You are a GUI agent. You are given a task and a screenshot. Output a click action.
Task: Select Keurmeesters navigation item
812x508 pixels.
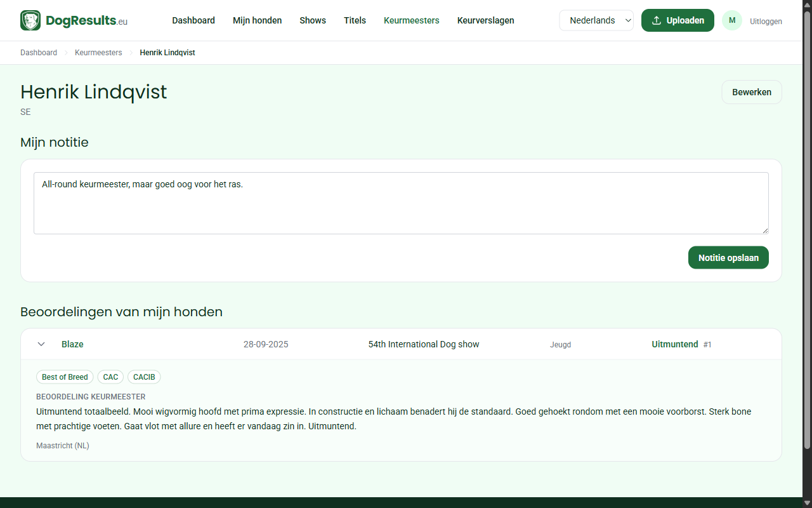[412, 20]
